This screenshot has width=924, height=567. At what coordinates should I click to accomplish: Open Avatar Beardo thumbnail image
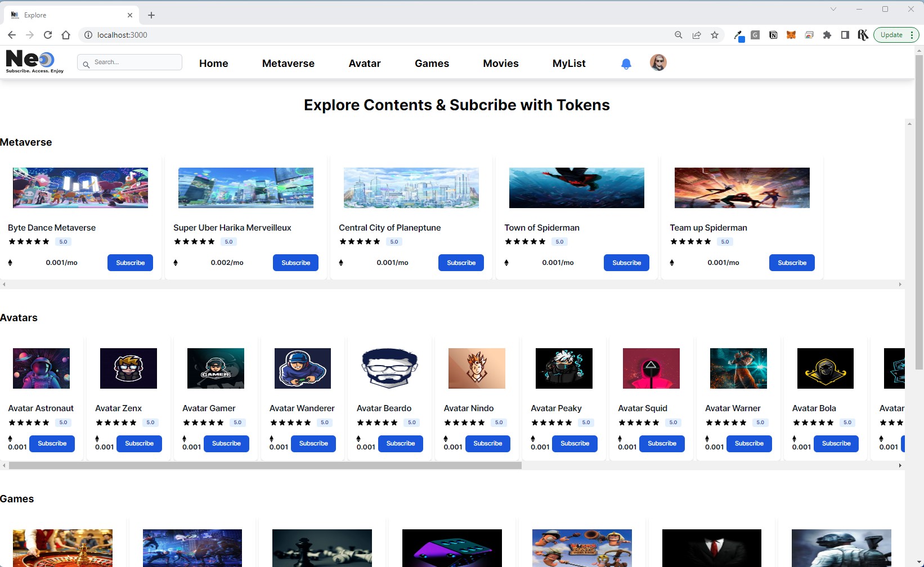[x=389, y=368]
